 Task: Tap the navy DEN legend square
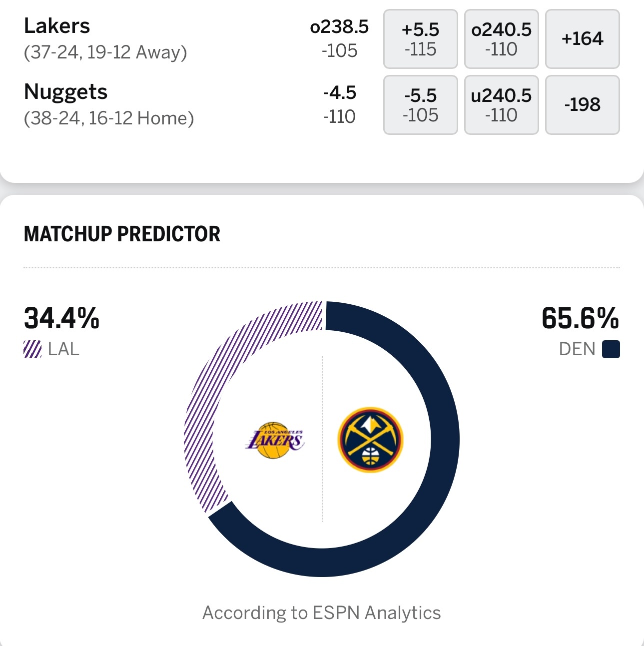tap(611, 349)
